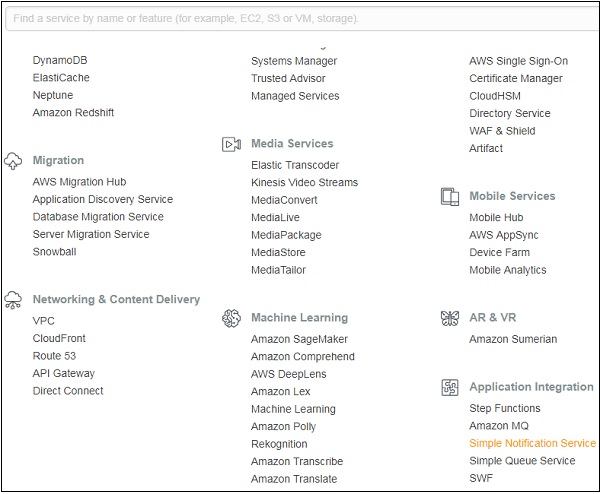Open Kinesis Video Streams
Screen dimensions: 600x494
click(x=304, y=183)
